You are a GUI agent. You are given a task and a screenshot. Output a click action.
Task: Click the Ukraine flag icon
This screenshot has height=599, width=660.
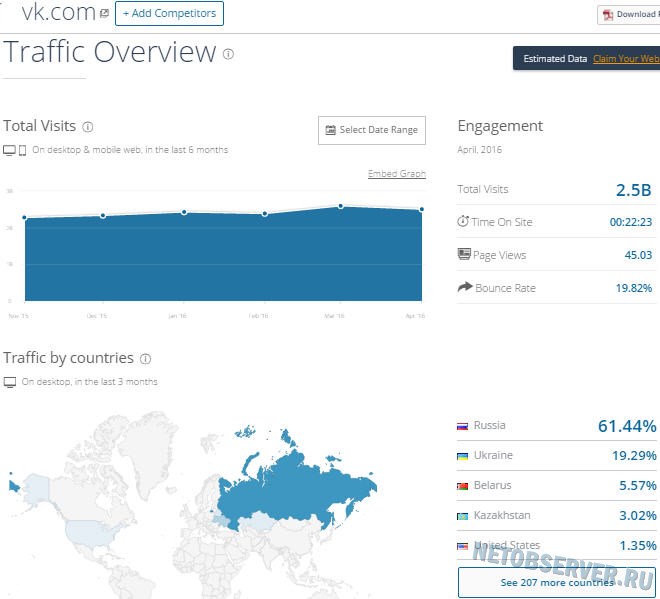463,456
